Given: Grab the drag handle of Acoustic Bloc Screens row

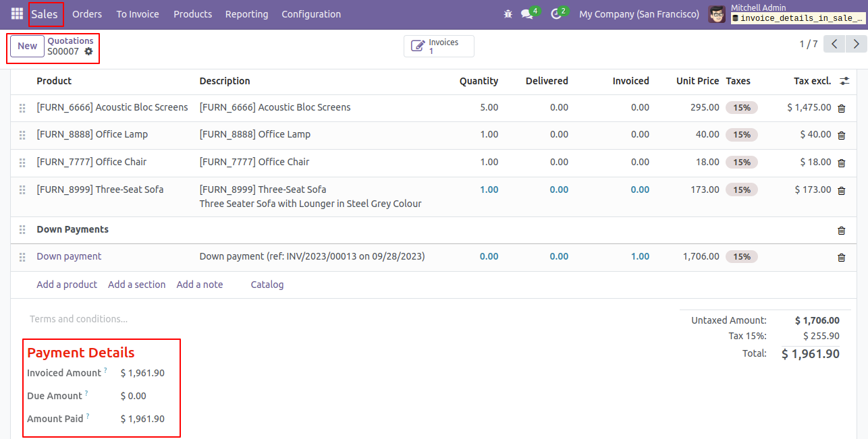Looking at the screenshot, I should pyautogui.click(x=22, y=108).
